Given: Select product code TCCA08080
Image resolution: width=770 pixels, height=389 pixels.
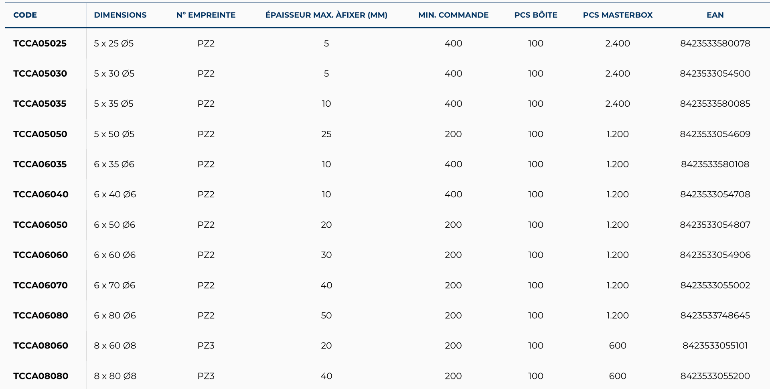Looking at the screenshot, I should tap(40, 376).
